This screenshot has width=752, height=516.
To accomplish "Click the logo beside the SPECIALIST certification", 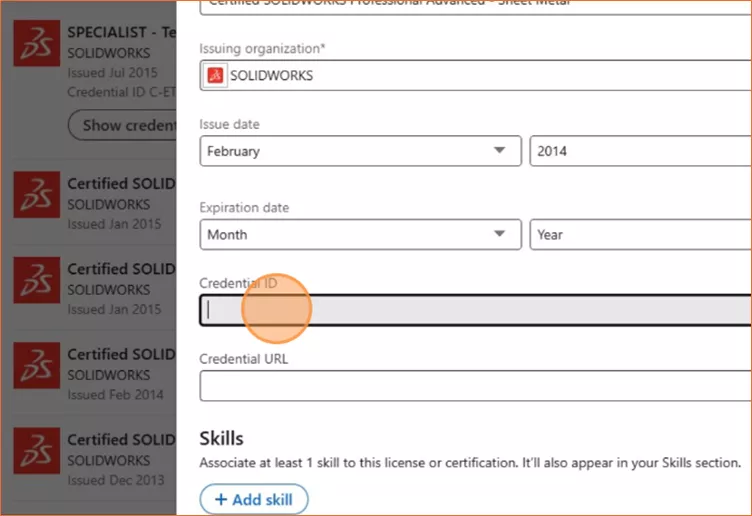I will [x=37, y=43].
